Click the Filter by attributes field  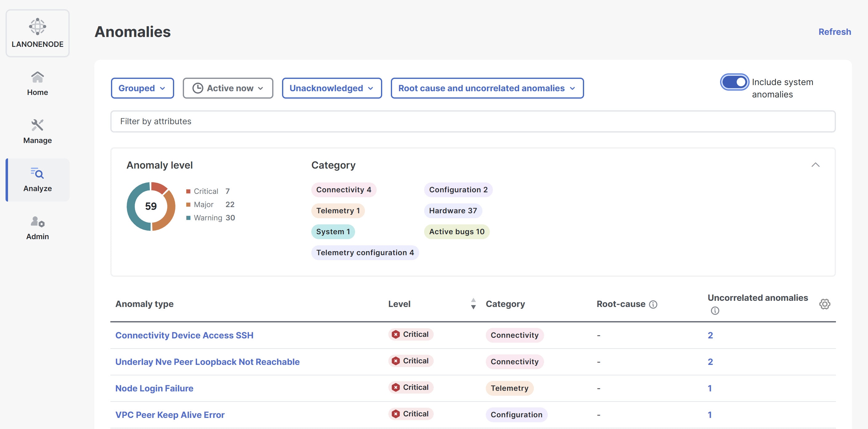click(x=473, y=121)
